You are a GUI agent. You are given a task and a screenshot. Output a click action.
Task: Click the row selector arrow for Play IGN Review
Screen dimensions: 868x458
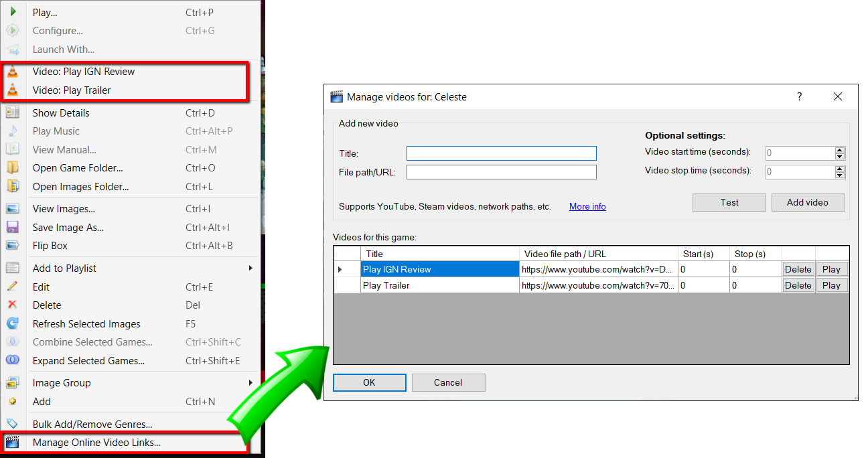(x=347, y=269)
